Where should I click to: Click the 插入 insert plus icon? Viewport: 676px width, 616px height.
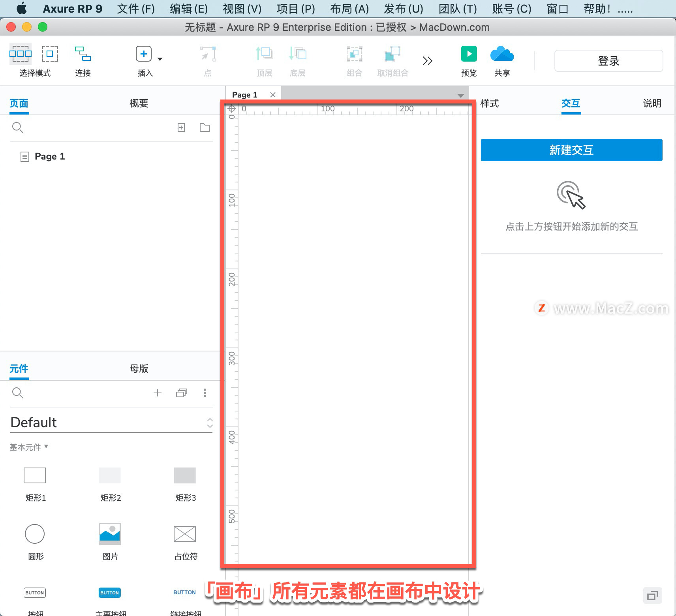pyautogui.click(x=144, y=54)
